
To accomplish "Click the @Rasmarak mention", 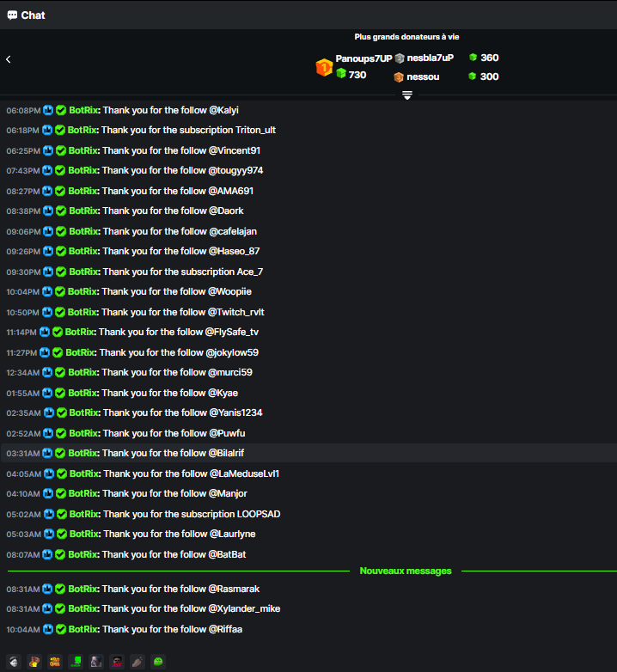I will 234,589.
